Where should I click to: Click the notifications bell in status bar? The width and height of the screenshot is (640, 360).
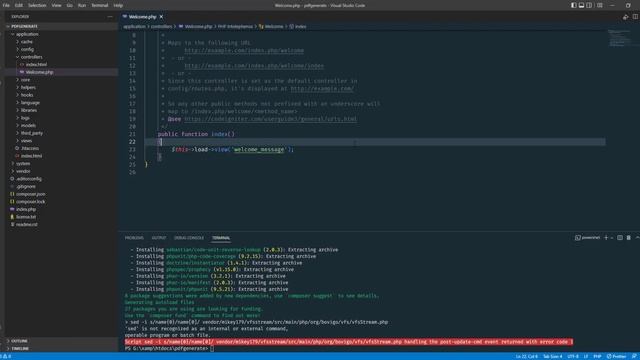click(634, 356)
